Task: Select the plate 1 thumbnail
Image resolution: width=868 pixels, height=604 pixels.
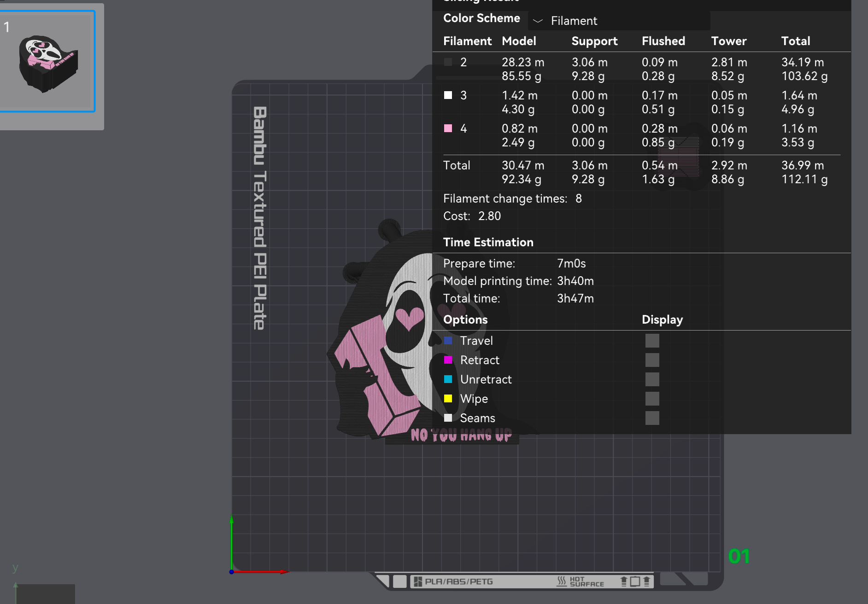Action: (47, 62)
